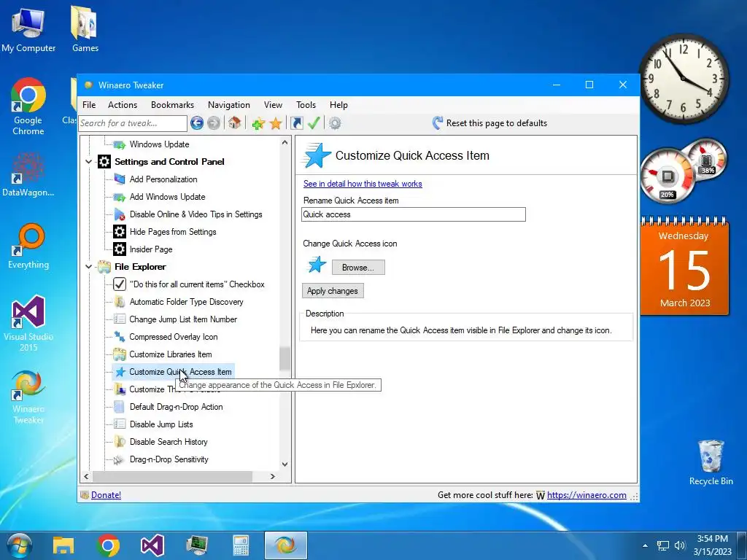This screenshot has height=560, width=747.
Task: Click horizontal scrollbar thumb in tree panel
Action: point(172,476)
